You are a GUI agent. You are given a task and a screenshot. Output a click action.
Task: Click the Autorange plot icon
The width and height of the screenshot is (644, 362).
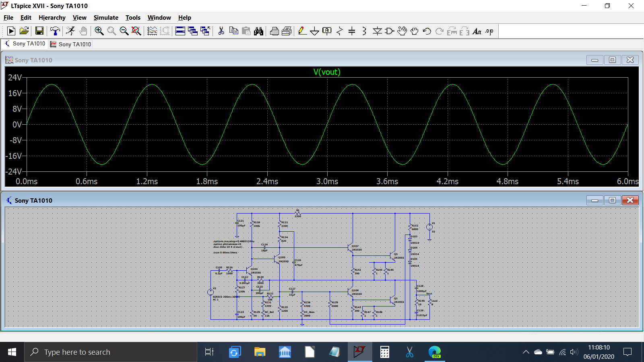[165, 31]
